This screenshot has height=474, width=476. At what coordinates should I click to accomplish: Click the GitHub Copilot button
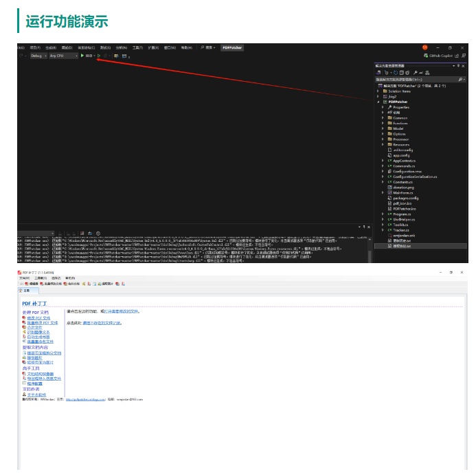tap(438, 56)
